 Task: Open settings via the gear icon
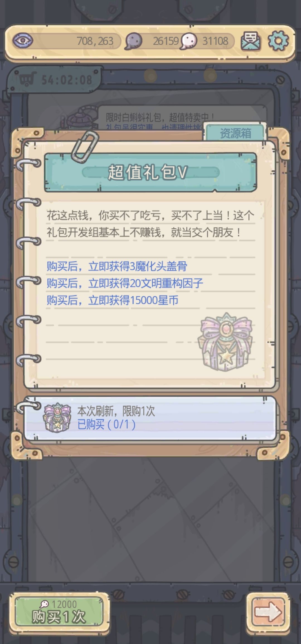278,41
